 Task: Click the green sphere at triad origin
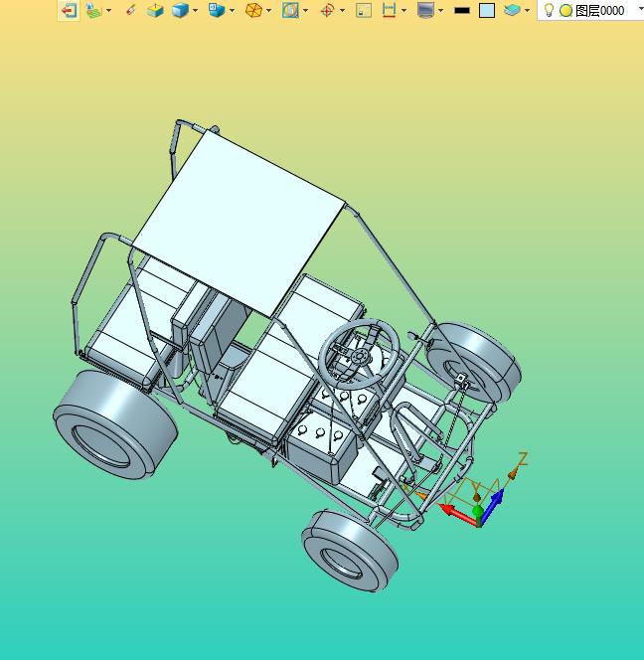478,512
